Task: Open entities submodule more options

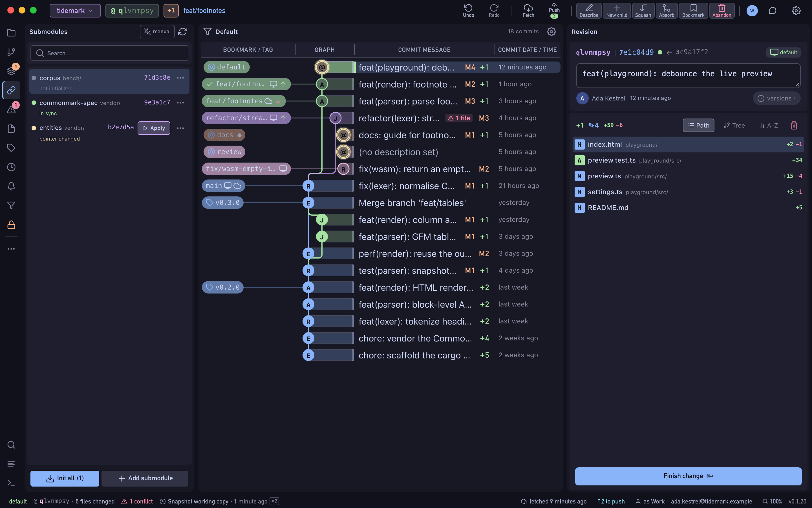Action: (180, 128)
